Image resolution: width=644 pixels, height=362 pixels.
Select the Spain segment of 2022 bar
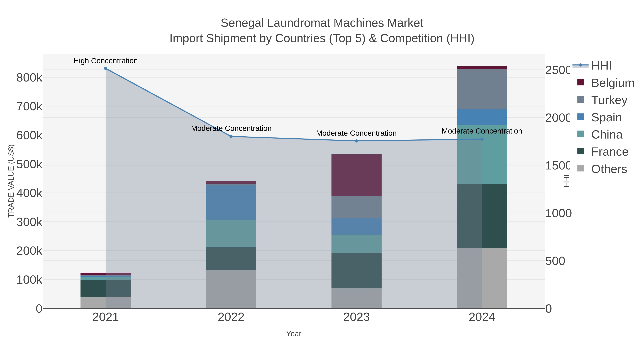231,203
